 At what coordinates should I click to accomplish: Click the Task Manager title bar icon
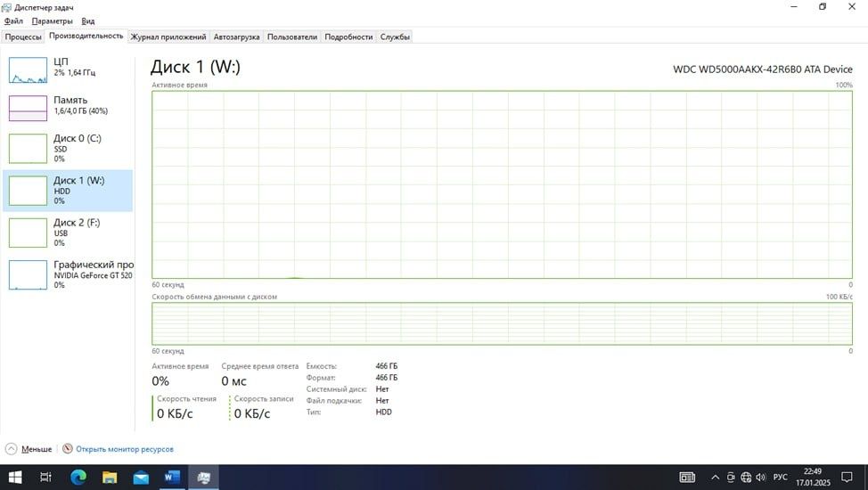[6, 7]
